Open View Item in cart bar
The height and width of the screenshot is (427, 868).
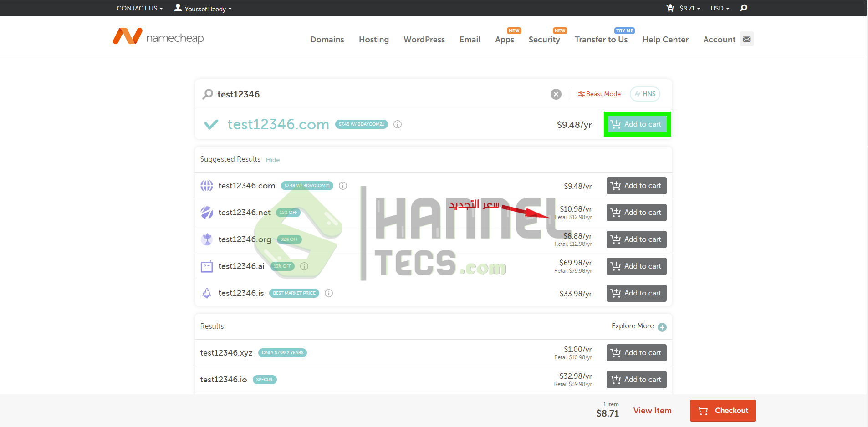652,411
